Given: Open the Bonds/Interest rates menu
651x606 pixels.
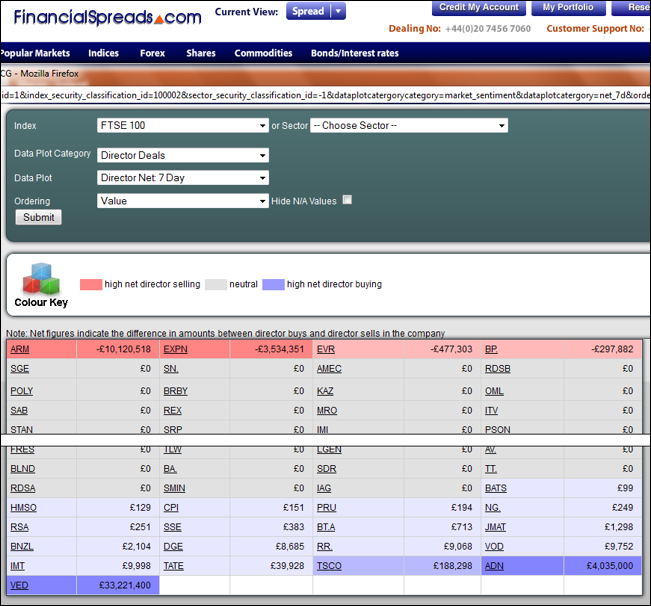Looking at the screenshot, I should [355, 53].
